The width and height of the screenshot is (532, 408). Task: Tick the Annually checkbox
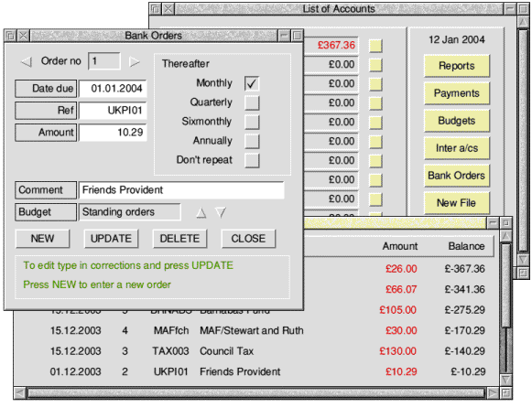pos(252,141)
